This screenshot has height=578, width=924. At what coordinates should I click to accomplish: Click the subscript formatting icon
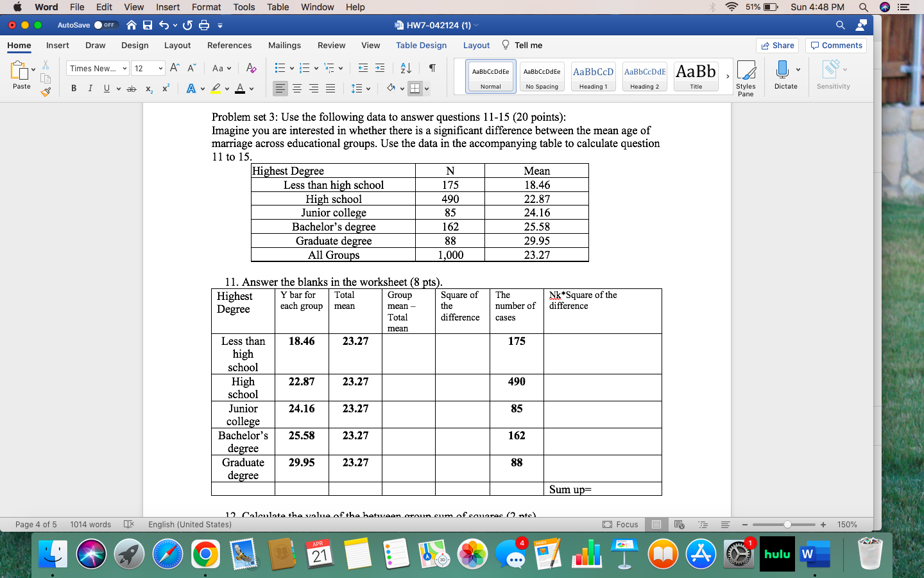[149, 88]
